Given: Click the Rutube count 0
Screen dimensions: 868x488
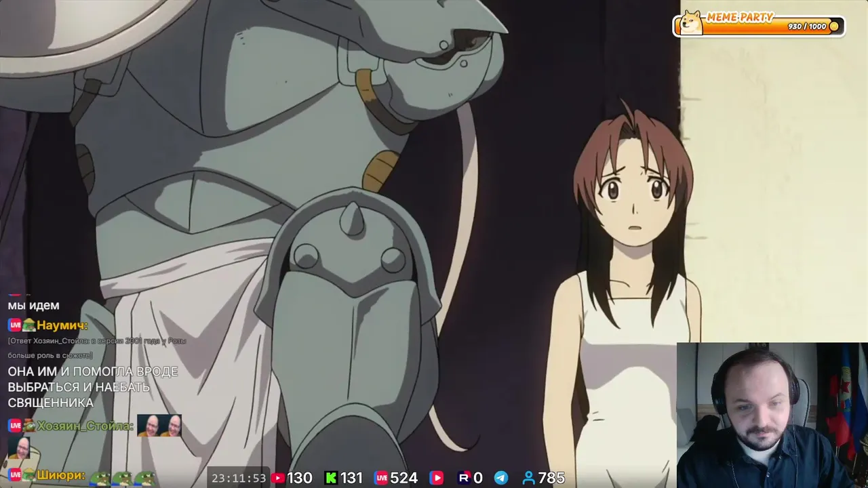Looking at the screenshot, I should tap(477, 478).
